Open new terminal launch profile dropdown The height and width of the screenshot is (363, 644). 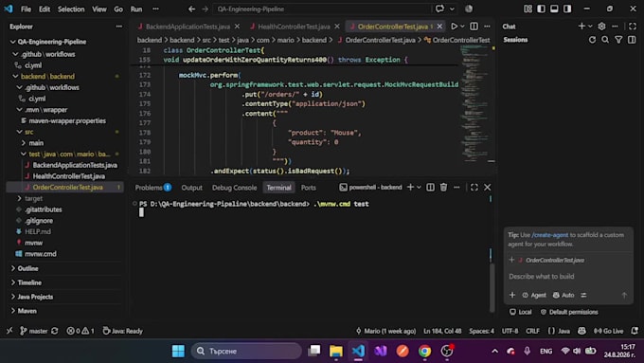[419, 188]
